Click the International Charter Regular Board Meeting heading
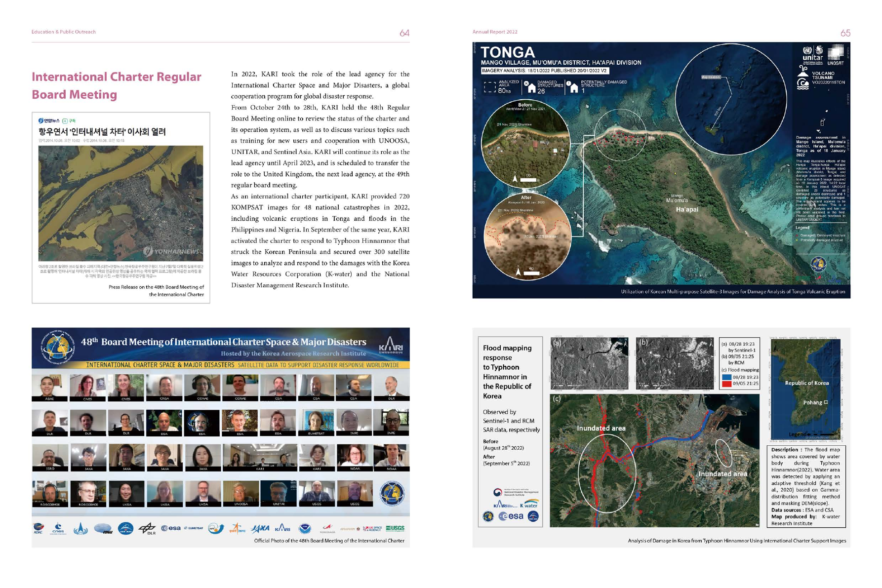 (117, 85)
